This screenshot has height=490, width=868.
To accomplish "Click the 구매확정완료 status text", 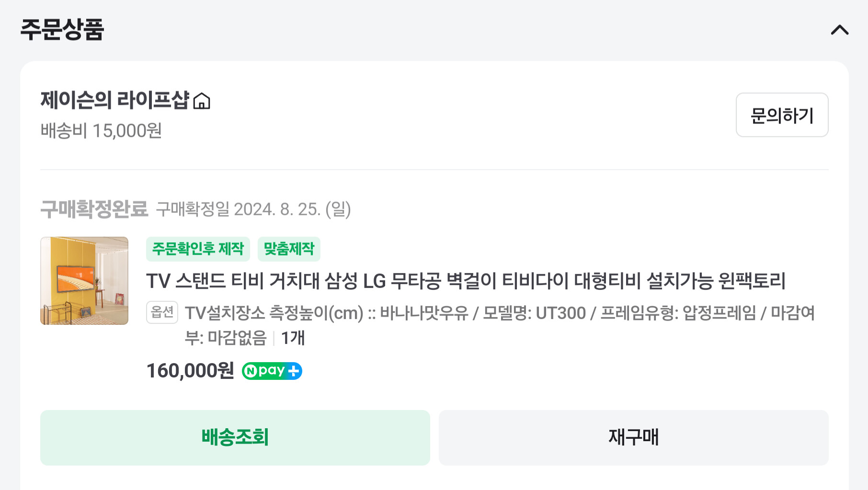I will click(x=94, y=209).
